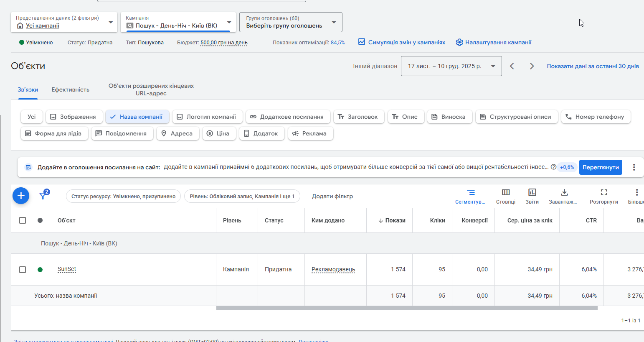Click the campaign settings gear icon

pos(459,42)
